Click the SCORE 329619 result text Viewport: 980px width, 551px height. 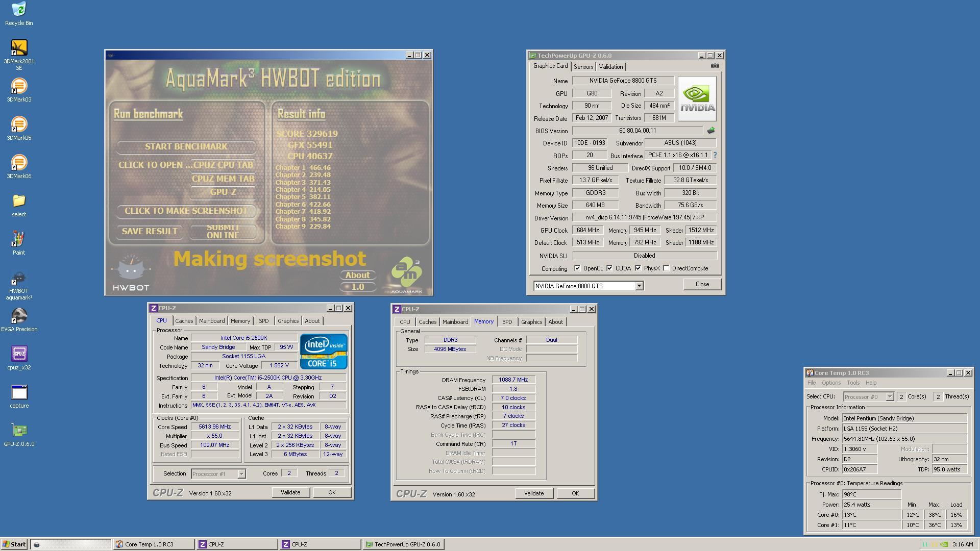pos(307,134)
